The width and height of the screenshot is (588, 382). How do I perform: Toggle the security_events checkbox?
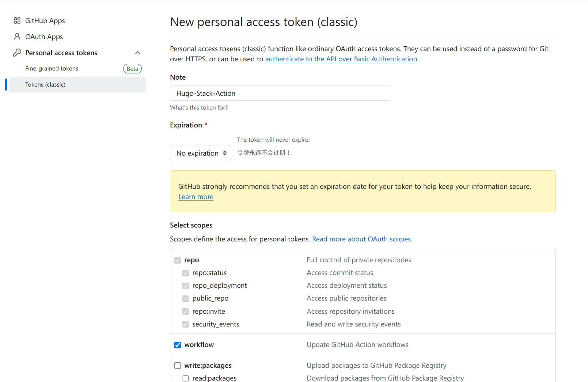click(186, 324)
